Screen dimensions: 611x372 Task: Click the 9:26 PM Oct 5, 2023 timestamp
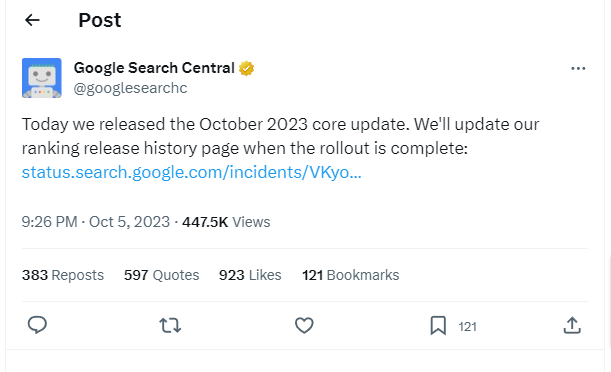[95, 222]
